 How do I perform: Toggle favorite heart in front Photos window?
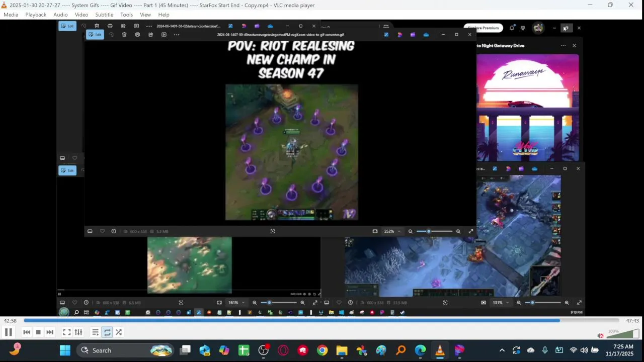point(102,231)
